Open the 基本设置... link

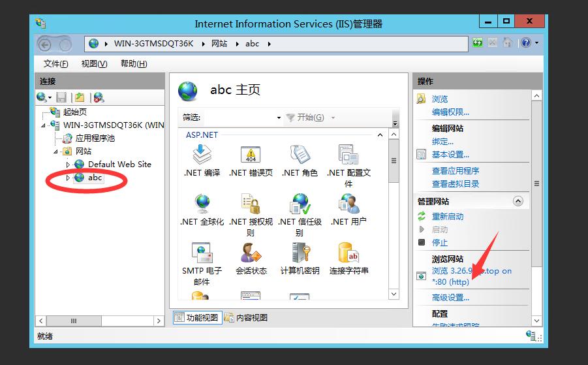point(450,155)
